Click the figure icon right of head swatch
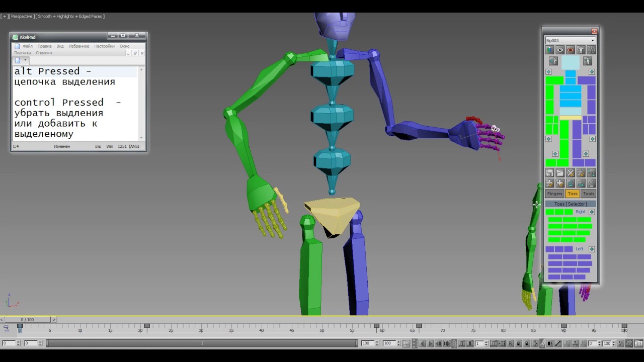 point(588,61)
